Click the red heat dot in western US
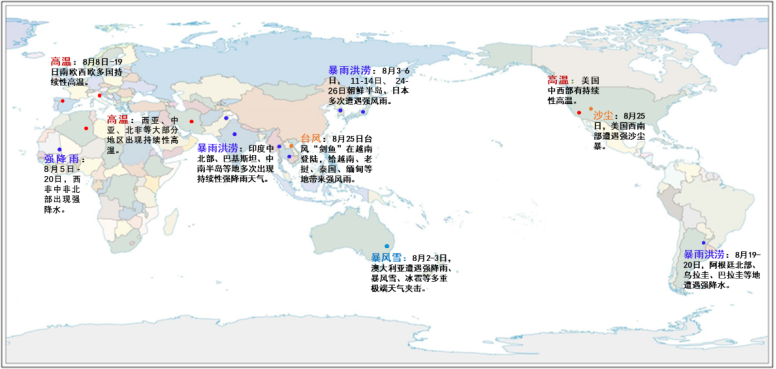The image size is (776, 369). coord(579,113)
